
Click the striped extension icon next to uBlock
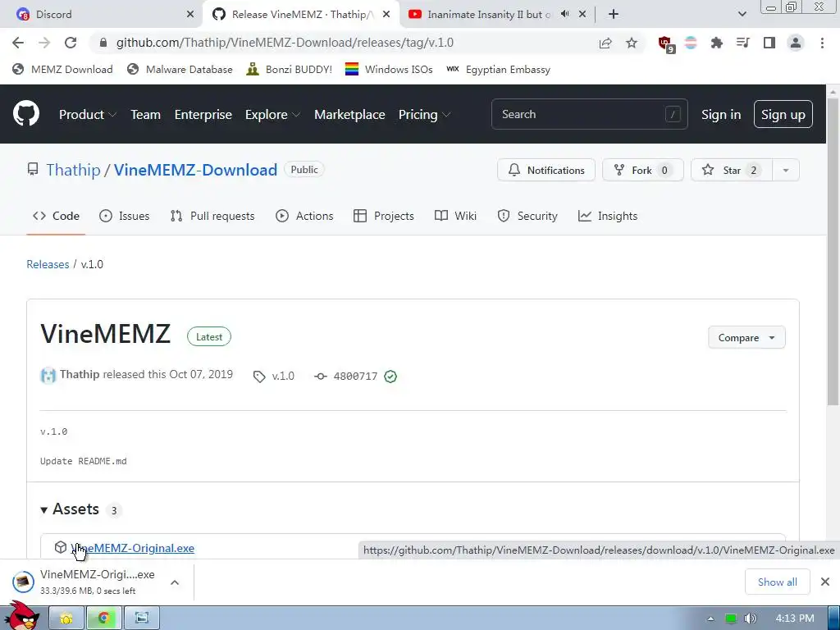pos(691,43)
